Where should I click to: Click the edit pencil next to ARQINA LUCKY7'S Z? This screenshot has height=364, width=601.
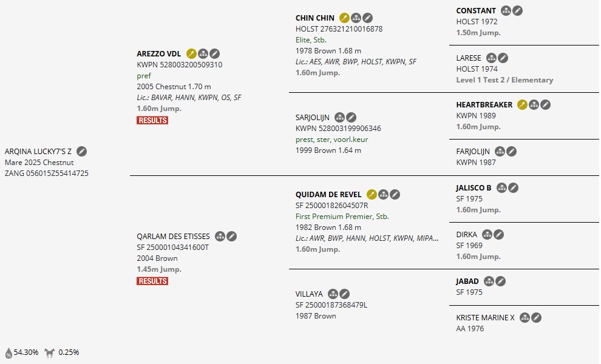[82, 151]
